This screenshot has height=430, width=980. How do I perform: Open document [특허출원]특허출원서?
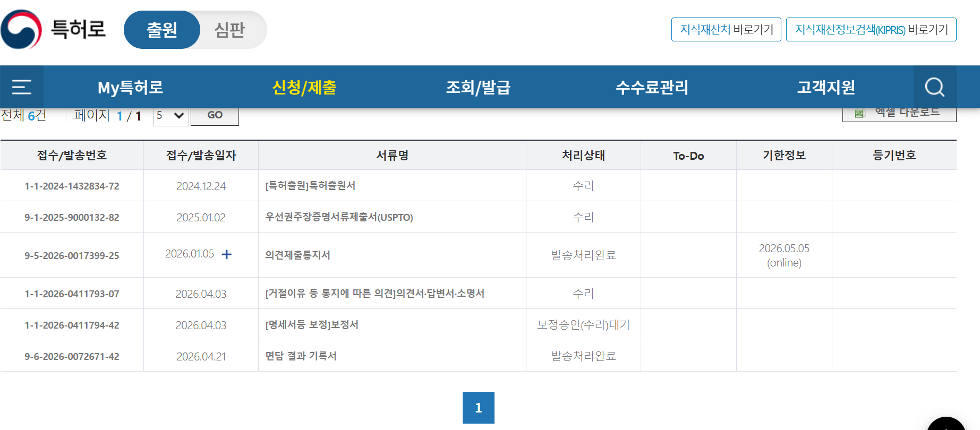point(310,185)
